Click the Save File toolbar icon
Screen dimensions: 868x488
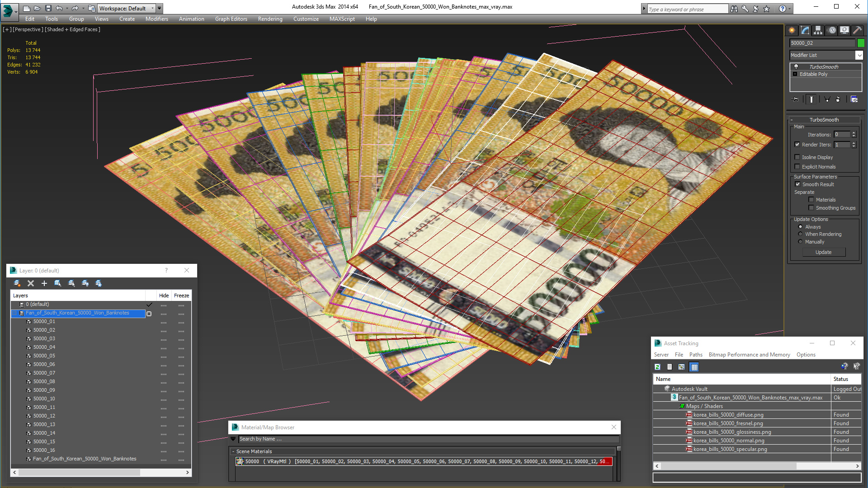click(x=48, y=8)
